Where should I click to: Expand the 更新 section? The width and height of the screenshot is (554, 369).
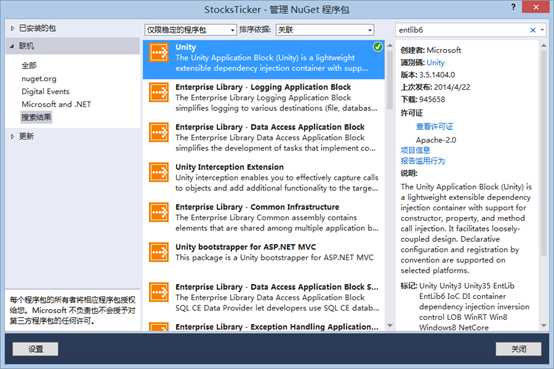12,136
